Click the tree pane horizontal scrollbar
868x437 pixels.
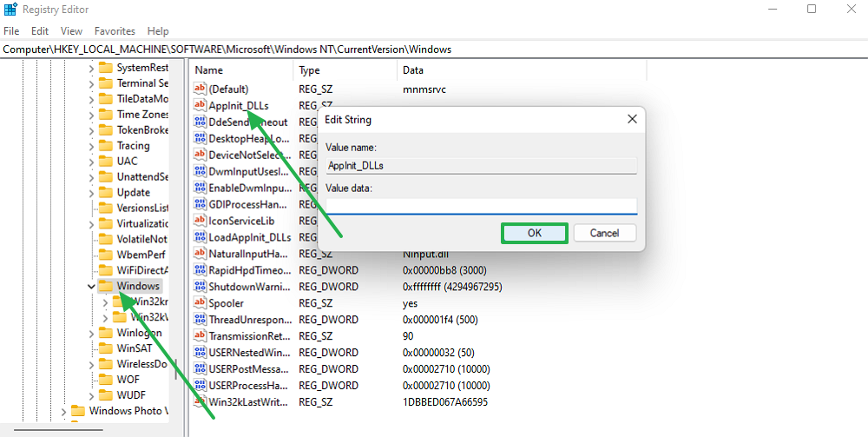(x=58, y=429)
